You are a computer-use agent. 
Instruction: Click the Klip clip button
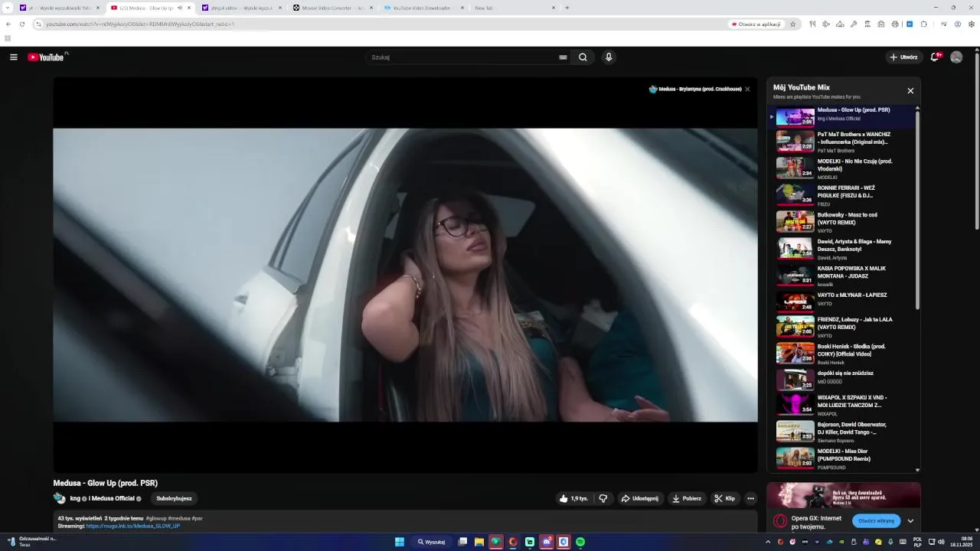(725, 498)
